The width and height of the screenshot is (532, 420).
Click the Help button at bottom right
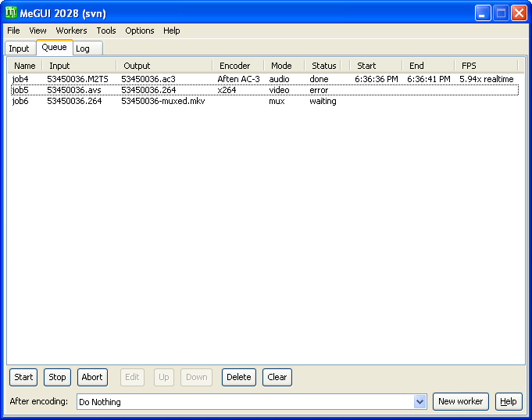(509, 402)
